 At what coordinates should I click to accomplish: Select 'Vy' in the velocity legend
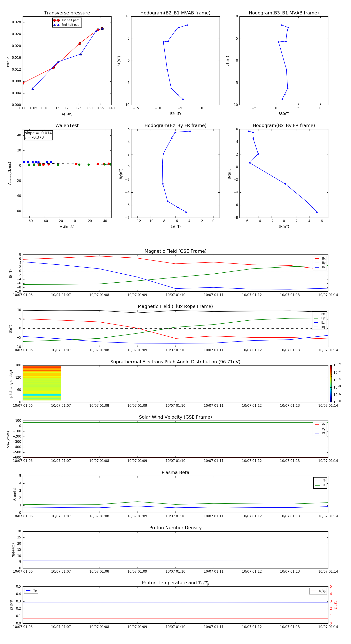click(x=320, y=429)
